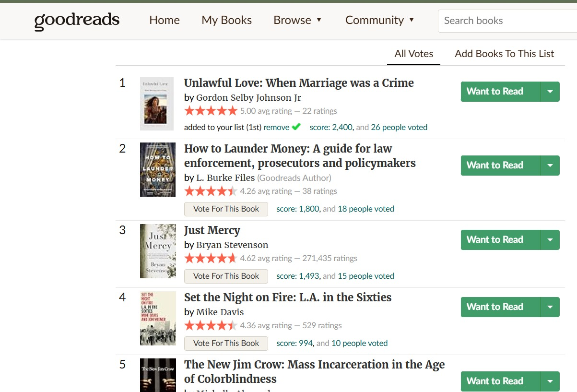577x392 pixels.
Task: Vote for Set the Night on Fire
Action: coord(226,343)
